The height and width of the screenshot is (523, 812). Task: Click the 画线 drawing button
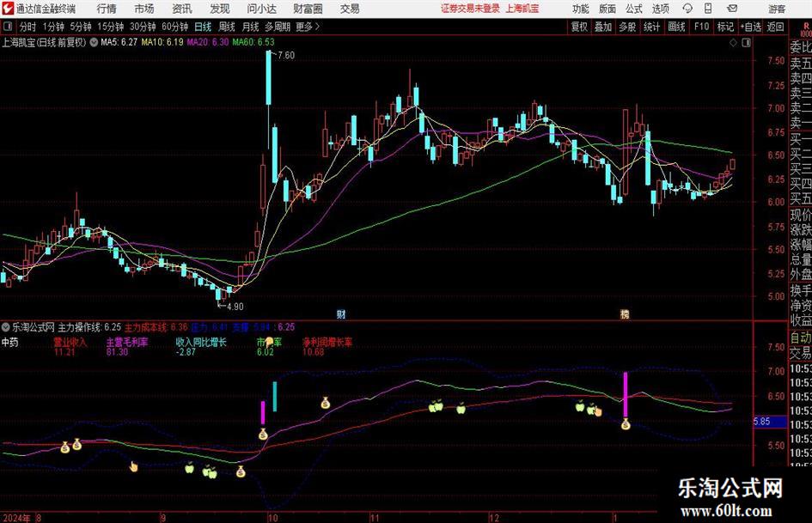coord(676,27)
